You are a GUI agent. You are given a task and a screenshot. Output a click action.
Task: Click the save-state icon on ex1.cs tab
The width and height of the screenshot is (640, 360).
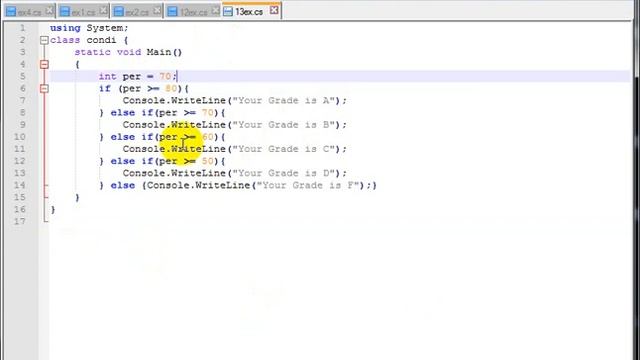point(64,11)
